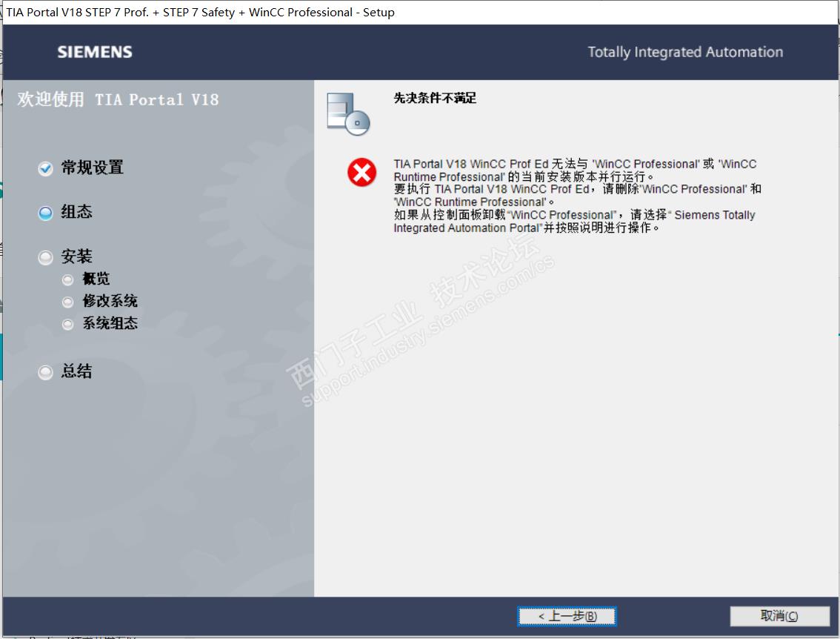Select the 安装 step indicator
The image size is (840, 639).
pyautogui.click(x=45, y=257)
